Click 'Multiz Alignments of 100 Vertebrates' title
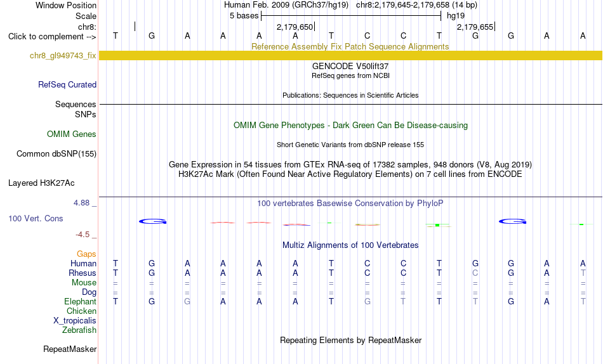Image resolution: width=603 pixels, height=364 pixels. 350,245
